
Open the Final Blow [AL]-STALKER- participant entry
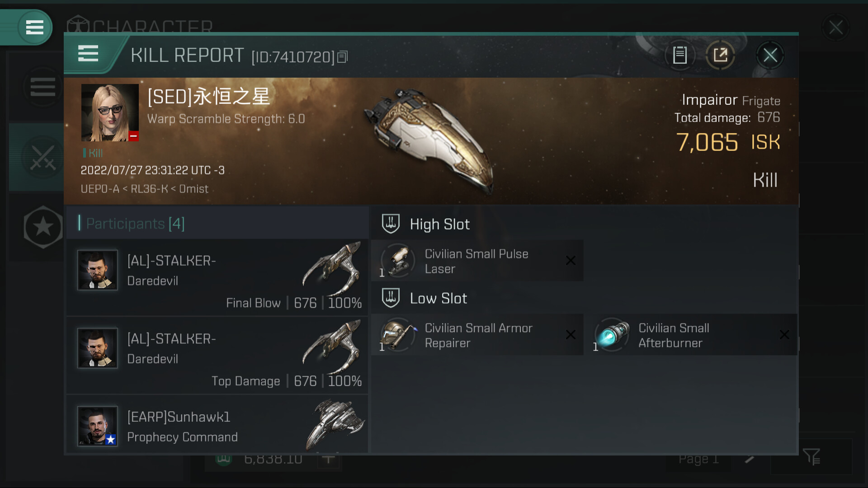217,277
